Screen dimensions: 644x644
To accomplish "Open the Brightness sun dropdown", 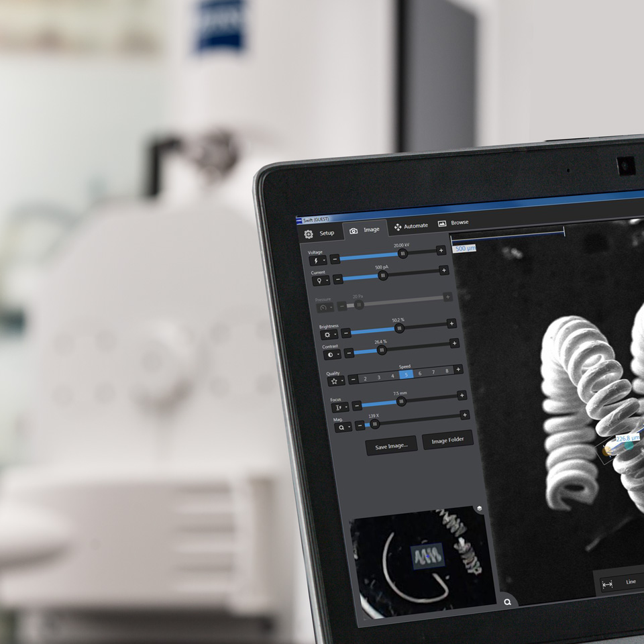I will click(x=329, y=335).
